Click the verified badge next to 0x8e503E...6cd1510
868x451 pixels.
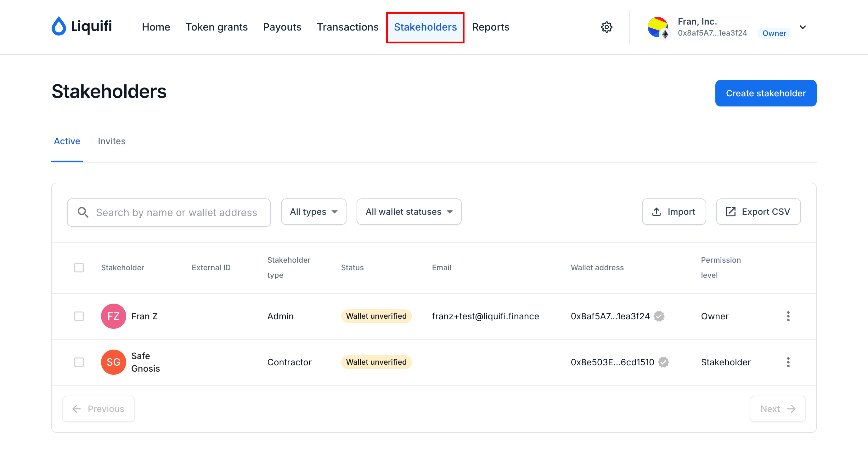pos(663,362)
